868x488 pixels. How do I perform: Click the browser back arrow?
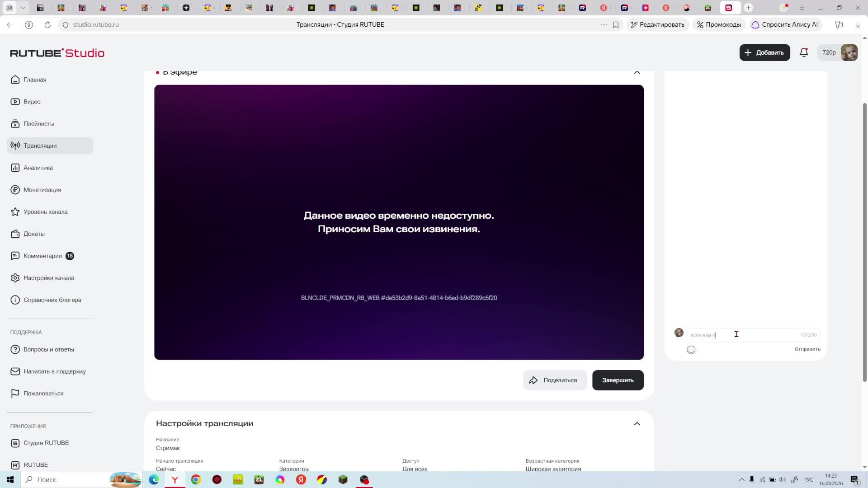(x=10, y=25)
